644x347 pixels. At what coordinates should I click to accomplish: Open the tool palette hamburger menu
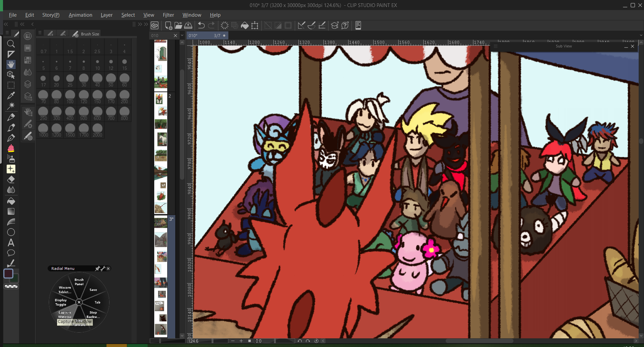pos(7,33)
